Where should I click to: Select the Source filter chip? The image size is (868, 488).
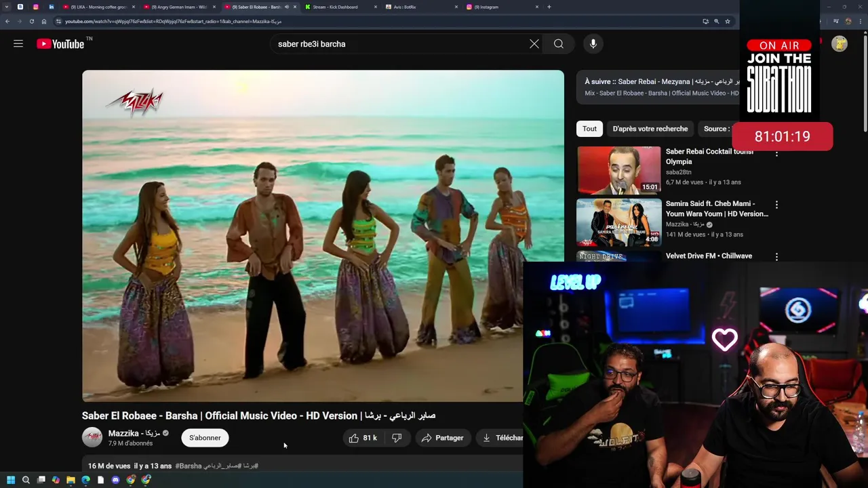716,129
